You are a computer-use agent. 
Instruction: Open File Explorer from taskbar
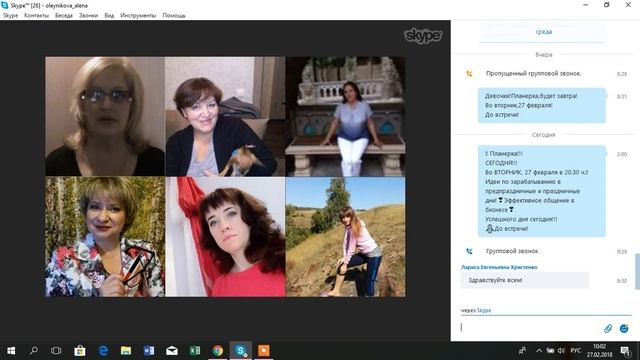[x=126, y=351]
